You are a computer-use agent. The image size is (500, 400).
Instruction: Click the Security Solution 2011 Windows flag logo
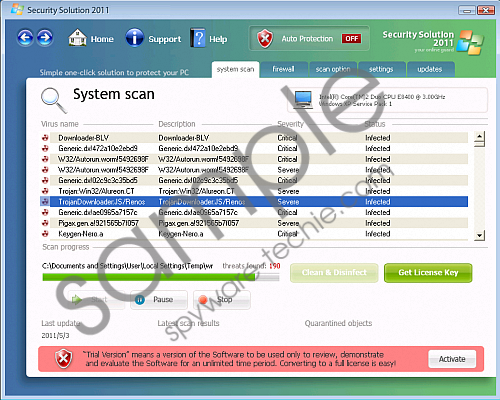click(x=470, y=43)
